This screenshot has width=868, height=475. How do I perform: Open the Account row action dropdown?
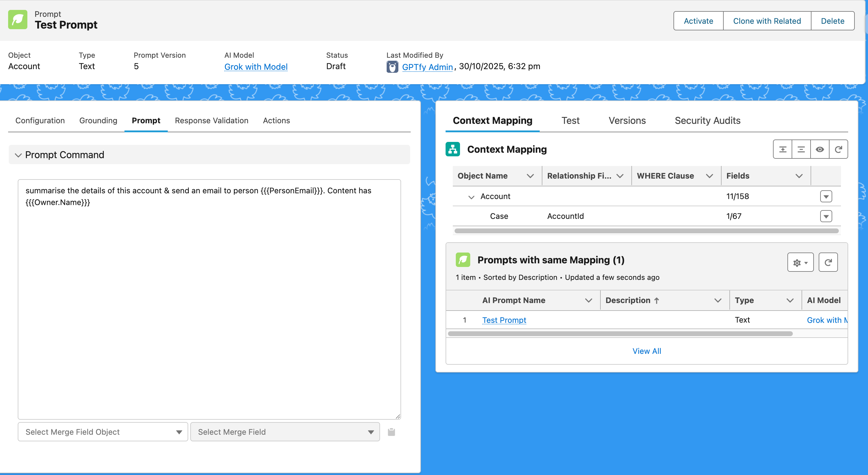click(826, 196)
